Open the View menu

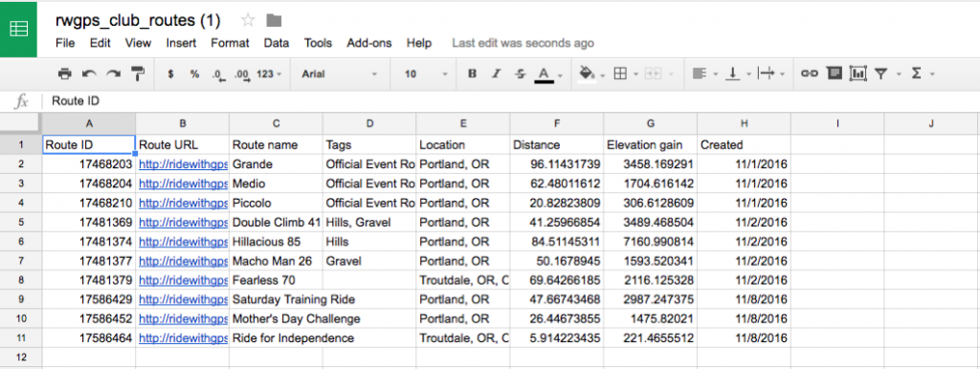pos(138,43)
